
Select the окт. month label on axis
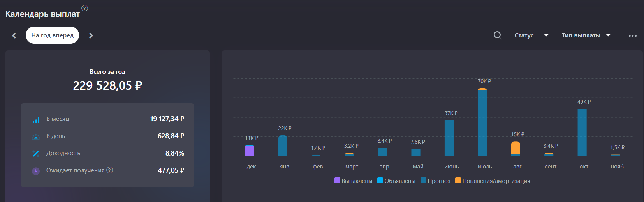584,167
